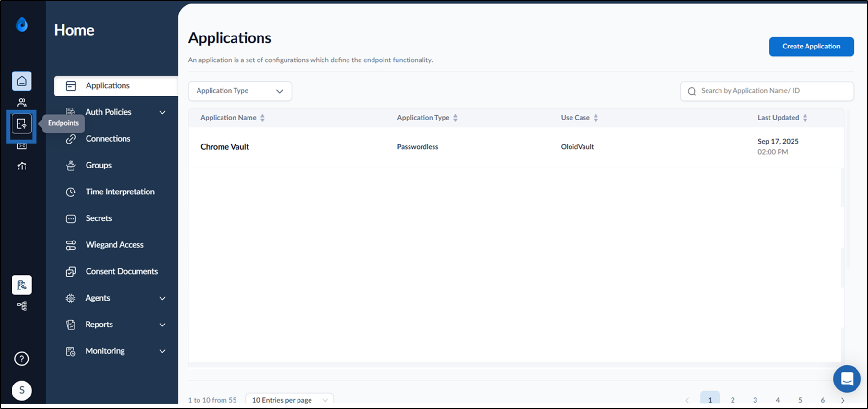Click the previous page arrow

687,400
